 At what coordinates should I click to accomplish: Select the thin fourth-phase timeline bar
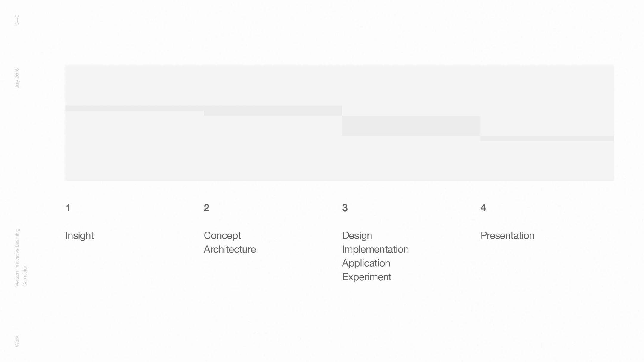(547, 138)
